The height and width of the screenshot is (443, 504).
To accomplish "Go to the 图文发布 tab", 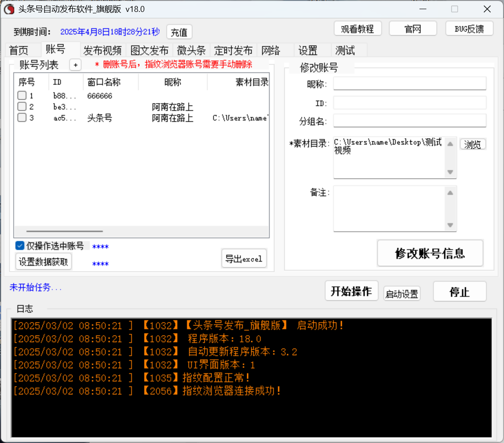I will coord(149,50).
